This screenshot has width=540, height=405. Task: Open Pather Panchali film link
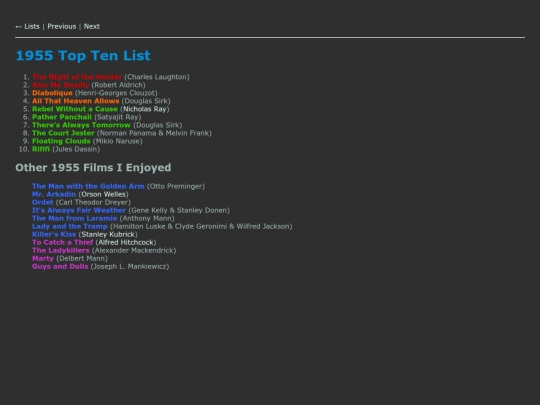(x=62, y=117)
